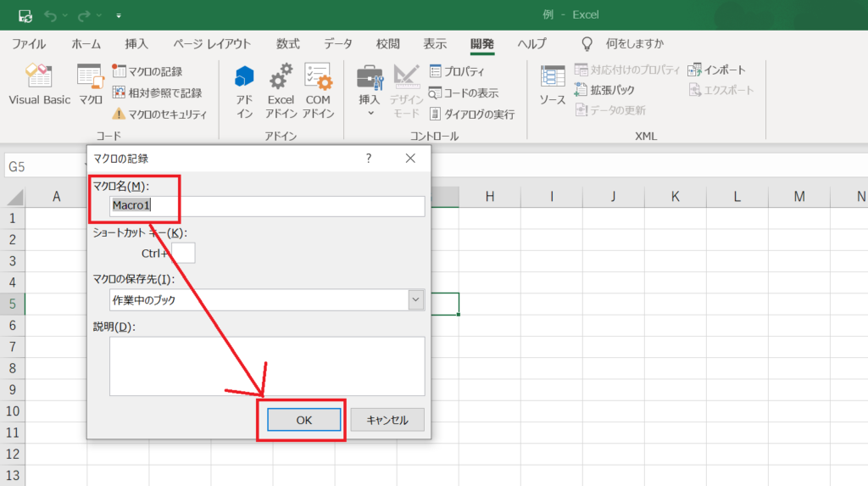Click コードの表示 in the ribbon
The height and width of the screenshot is (486, 868).
464,92
